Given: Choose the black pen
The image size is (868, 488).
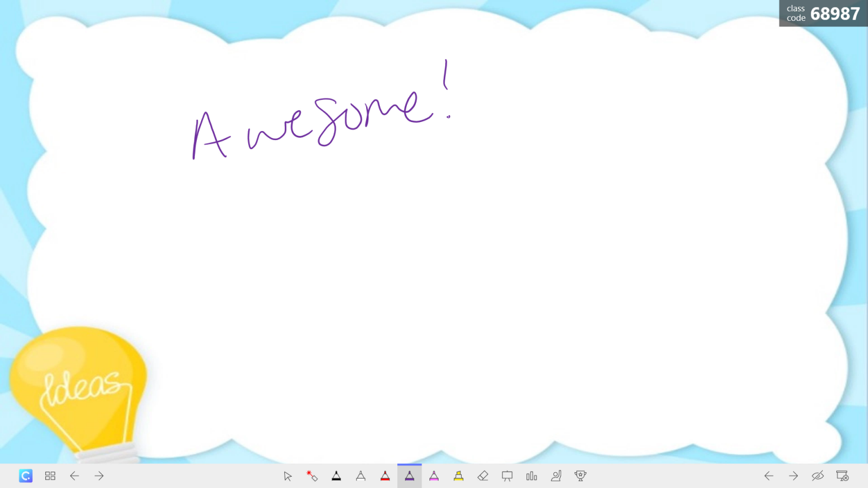Looking at the screenshot, I should (x=336, y=476).
